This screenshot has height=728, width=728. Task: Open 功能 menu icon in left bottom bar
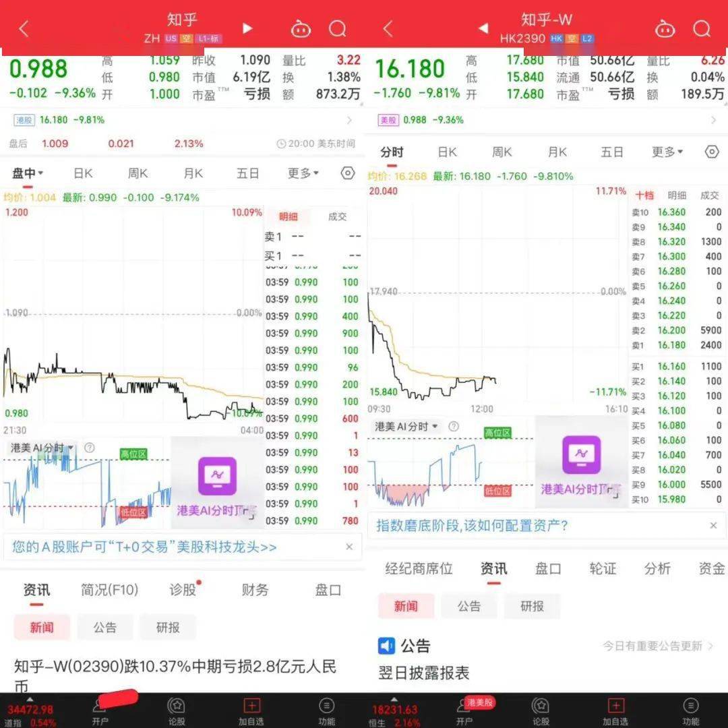326,710
